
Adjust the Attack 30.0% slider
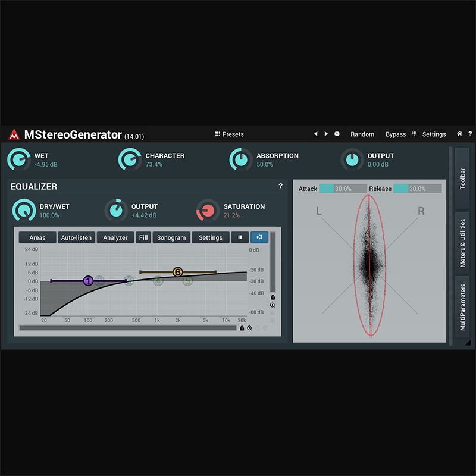(x=343, y=189)
